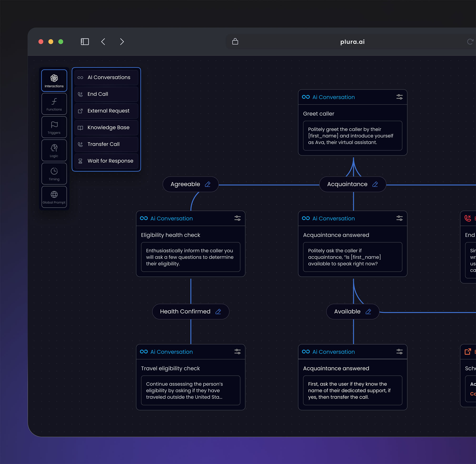Image resolution: width=476 pixels, height=464 pixels.
Task: Click the Greet caller prompt text box
Action: [352, 136]
